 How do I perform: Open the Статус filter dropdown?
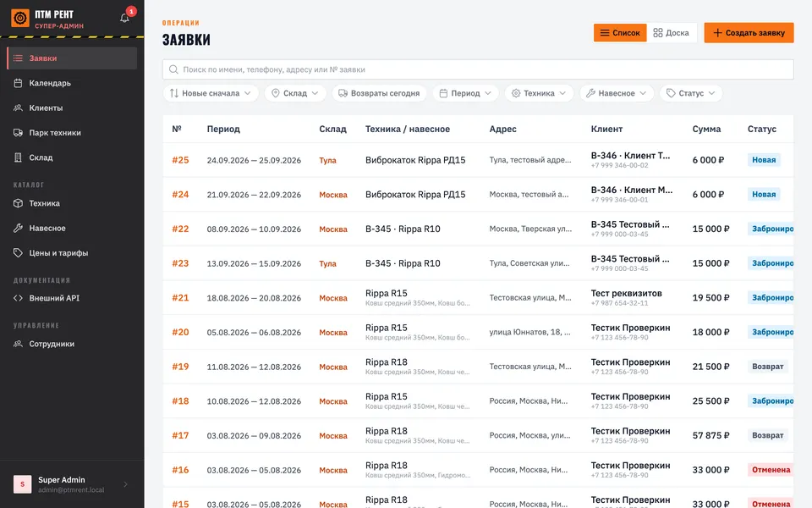click(691, 93)
